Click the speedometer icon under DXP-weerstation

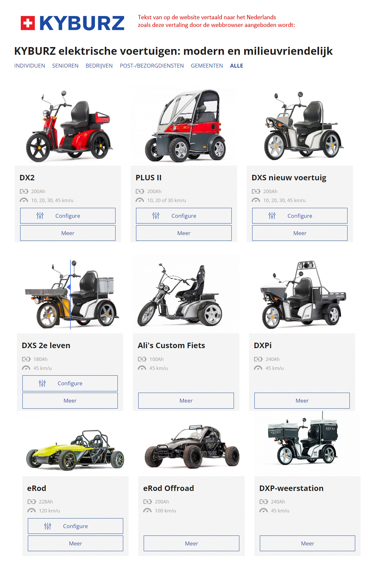pos(264,510)
